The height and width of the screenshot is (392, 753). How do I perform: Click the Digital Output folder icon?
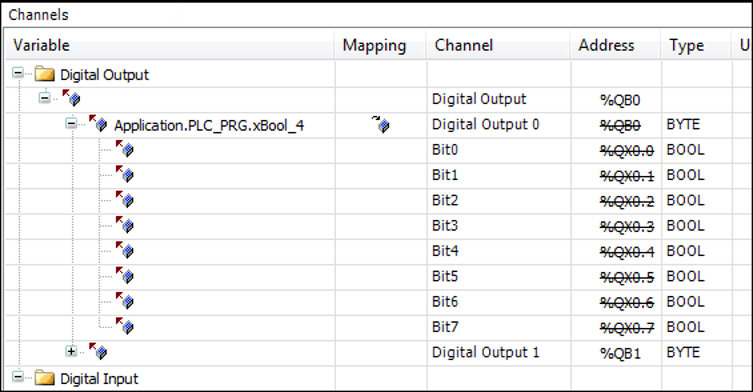(44, 74)
